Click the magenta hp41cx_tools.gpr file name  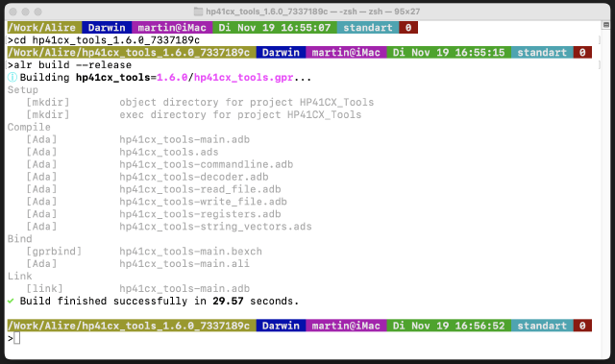(x=243, y=78)
